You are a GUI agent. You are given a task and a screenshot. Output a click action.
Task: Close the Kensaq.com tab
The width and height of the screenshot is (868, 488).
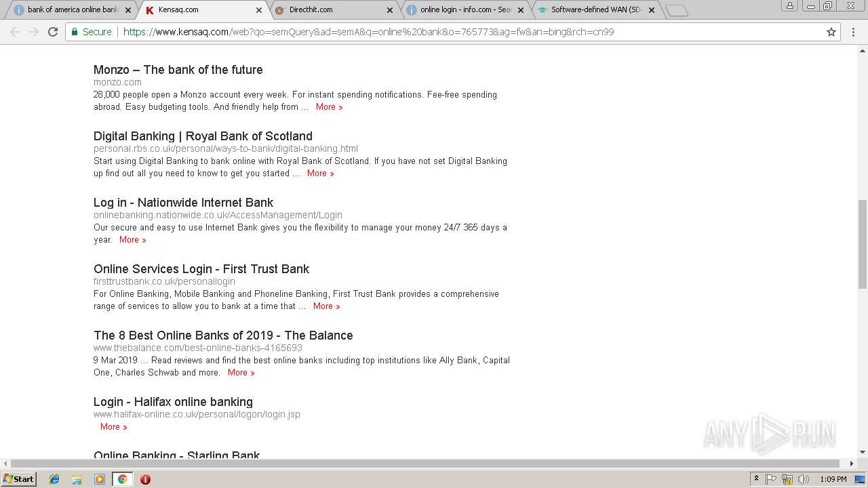pyautogui.click(x=259, y=10)
